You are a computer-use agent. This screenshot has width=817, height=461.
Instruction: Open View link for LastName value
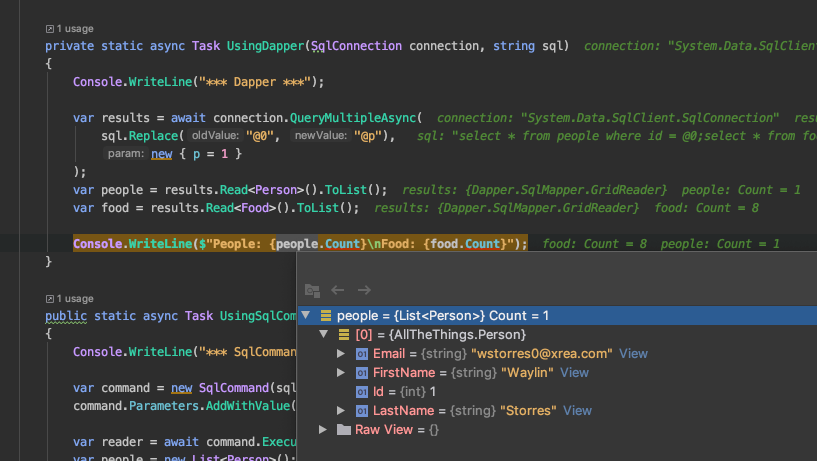click(577, 410)
